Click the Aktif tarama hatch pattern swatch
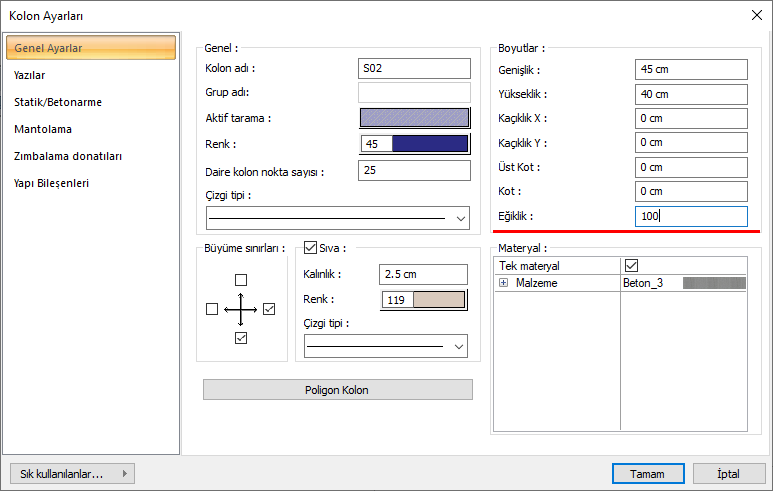The width and height of the screenshot is (773, 491). coord(414,119)
